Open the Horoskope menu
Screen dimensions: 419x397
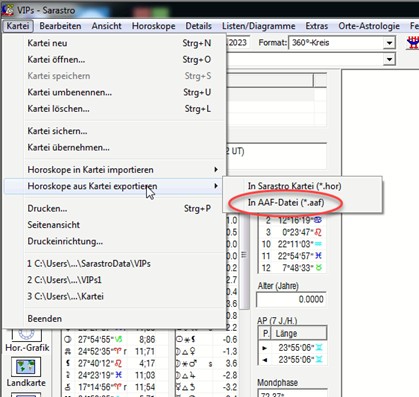[x=154, y=26]
